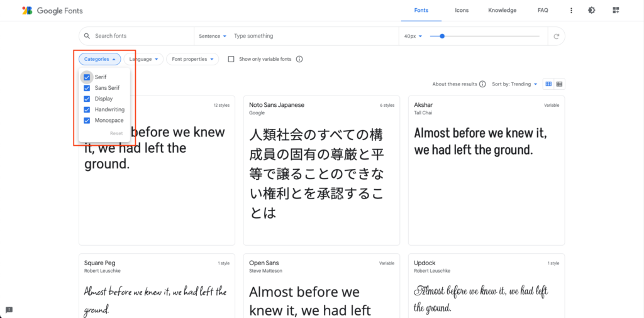This screenshot has height=318, width=644.
Task: Open the Noto Sans Japanese font name
Action: pos(277,105)
